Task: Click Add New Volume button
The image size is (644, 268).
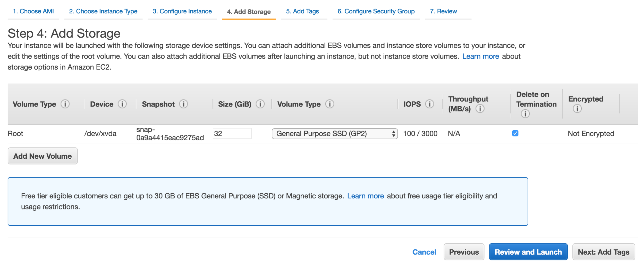Action: (43, 156)
